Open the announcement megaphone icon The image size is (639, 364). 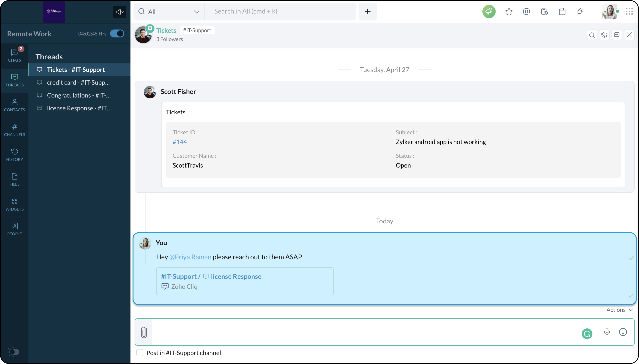coord(489,12)
